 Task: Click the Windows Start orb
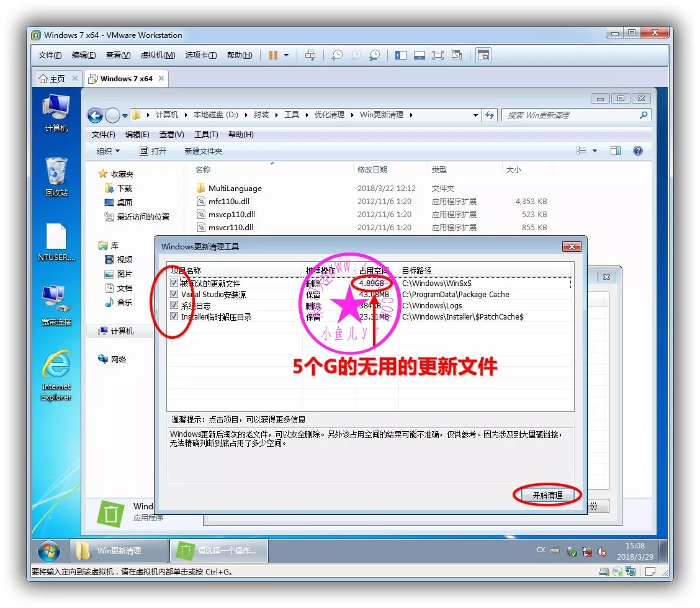click(49, 550)
